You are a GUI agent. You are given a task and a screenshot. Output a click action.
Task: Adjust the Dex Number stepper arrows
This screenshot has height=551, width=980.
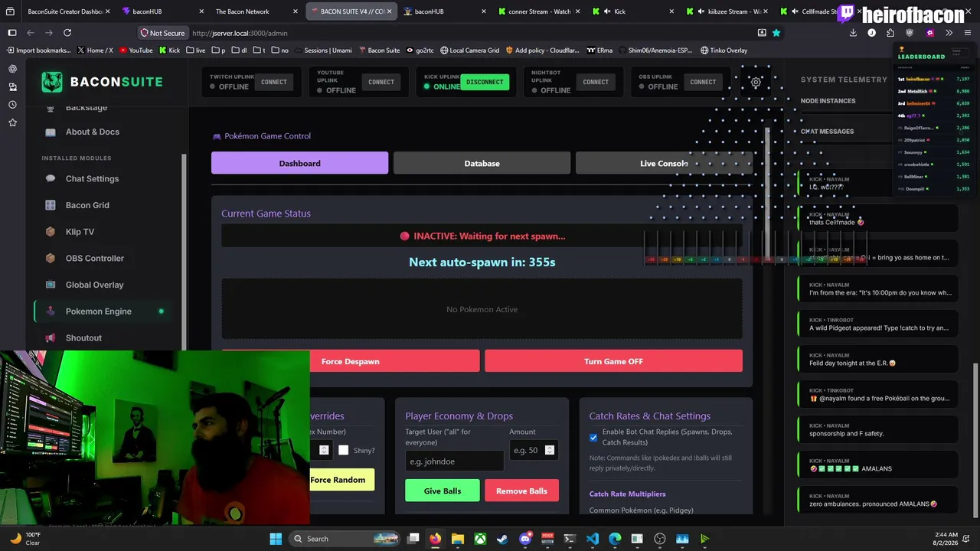coord(324,450)
